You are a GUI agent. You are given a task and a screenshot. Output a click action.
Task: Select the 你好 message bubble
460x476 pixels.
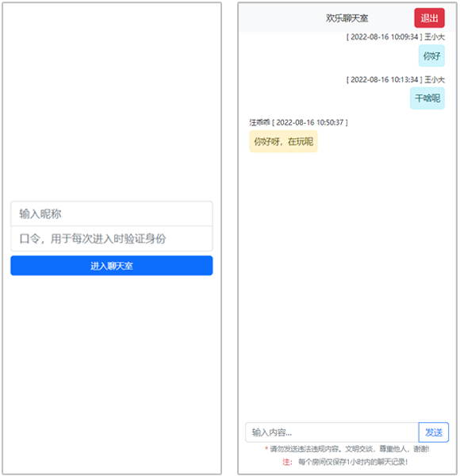point(431,56)
